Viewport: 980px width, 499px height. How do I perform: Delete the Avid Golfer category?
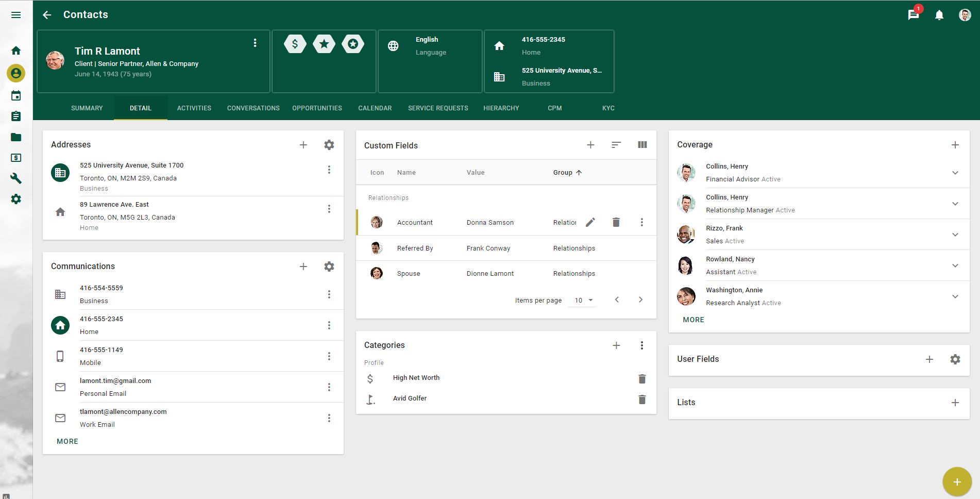pos(642,400)
